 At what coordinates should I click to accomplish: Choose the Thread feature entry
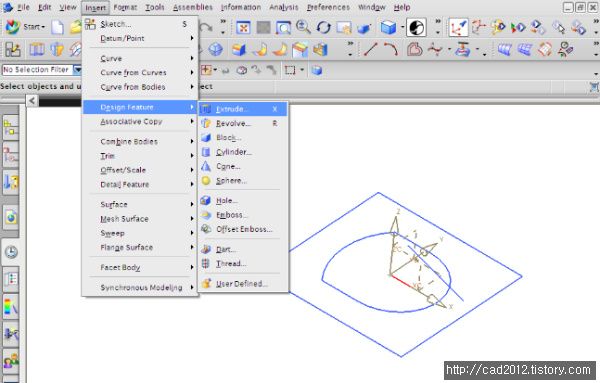(x=243, y=264)
